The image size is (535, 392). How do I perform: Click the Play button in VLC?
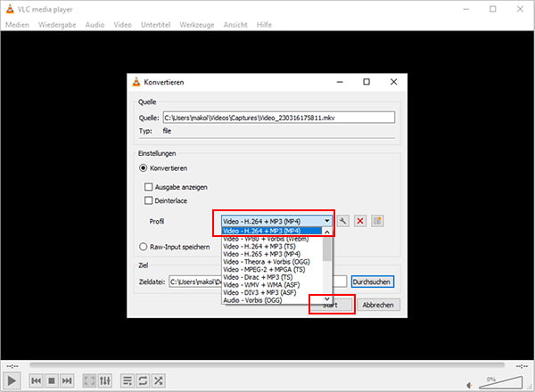coord(12,380)
